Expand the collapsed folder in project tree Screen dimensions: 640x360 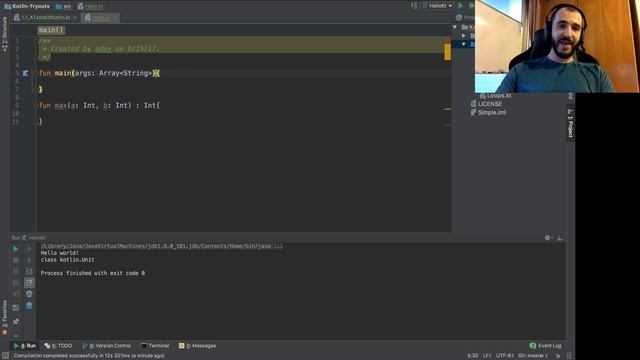coord(464,36)
